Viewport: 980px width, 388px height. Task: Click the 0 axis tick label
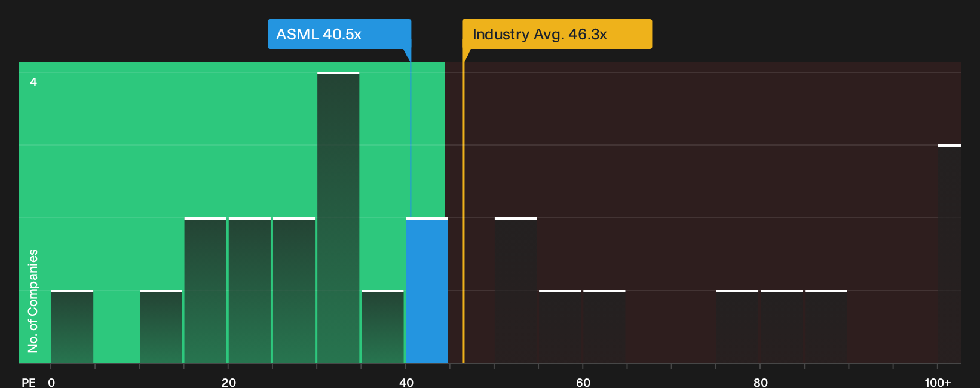pos(51,382)
